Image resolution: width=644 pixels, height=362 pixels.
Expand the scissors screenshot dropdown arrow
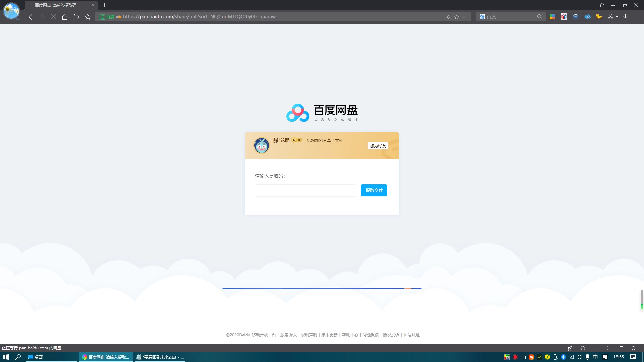pos(617,17)
